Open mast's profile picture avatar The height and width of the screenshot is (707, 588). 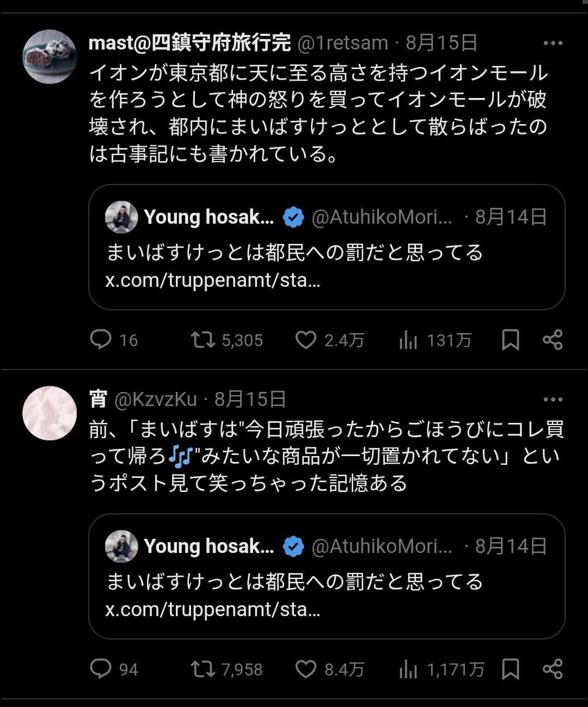[50, 57]
